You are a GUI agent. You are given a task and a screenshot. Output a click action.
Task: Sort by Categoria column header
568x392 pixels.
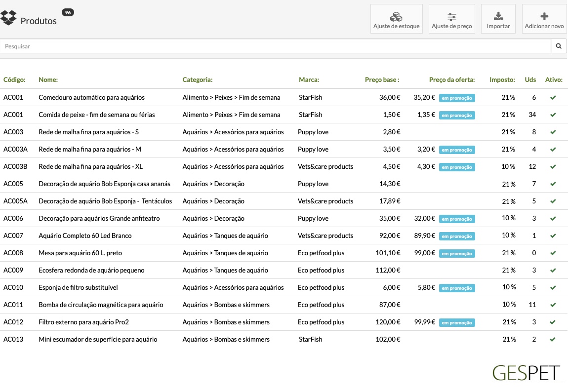click(198, 79)
